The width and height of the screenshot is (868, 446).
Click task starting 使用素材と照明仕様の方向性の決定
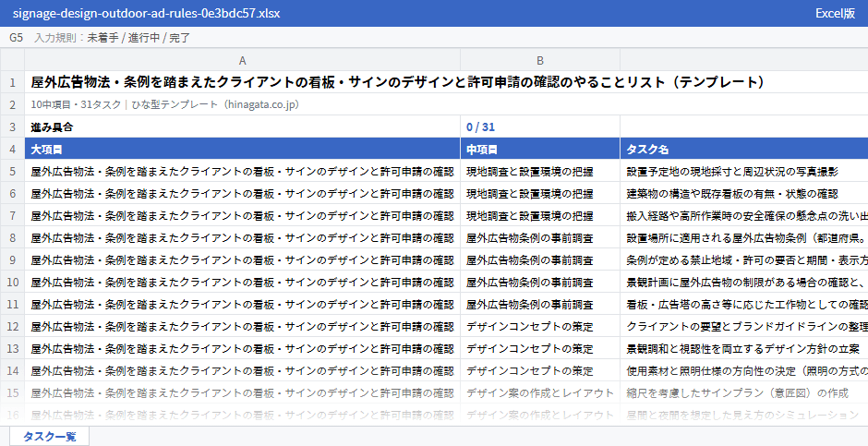click(744, 370)
